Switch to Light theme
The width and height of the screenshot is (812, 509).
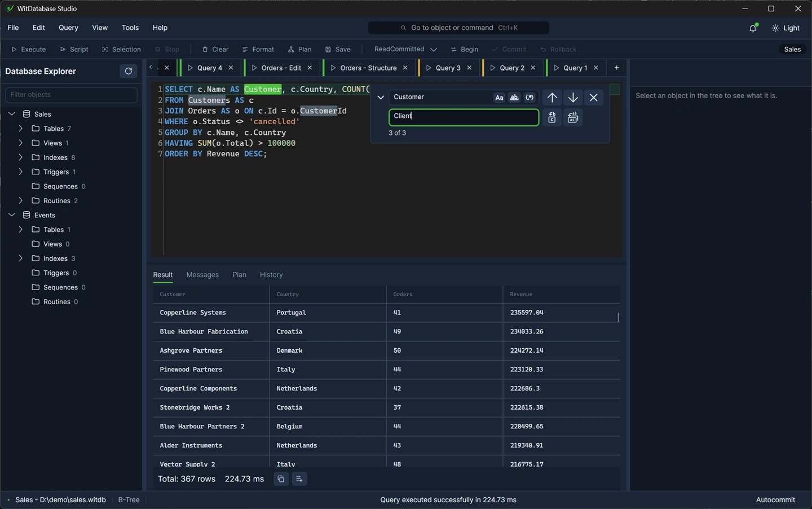(x=786, y=28)
